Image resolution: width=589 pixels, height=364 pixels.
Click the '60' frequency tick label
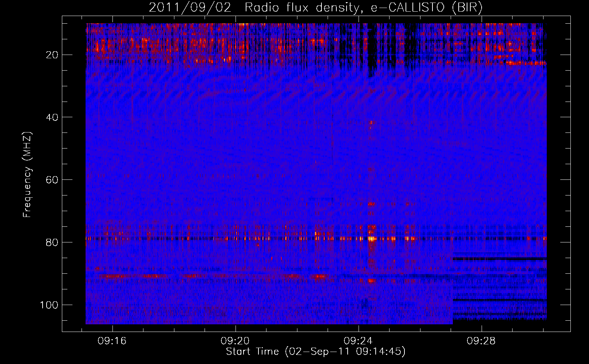[x=52, y=180]
